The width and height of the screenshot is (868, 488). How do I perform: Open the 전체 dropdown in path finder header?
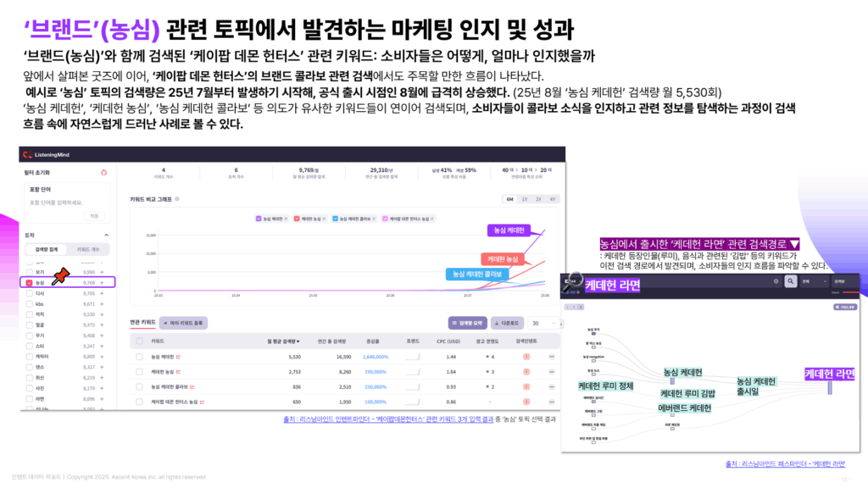[813, 280]
